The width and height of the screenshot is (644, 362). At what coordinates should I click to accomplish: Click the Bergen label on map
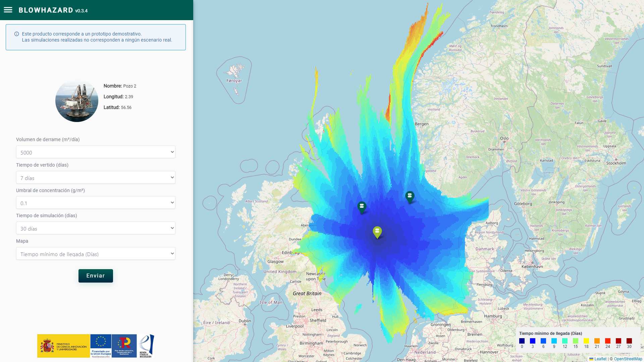tap(422, 124)
